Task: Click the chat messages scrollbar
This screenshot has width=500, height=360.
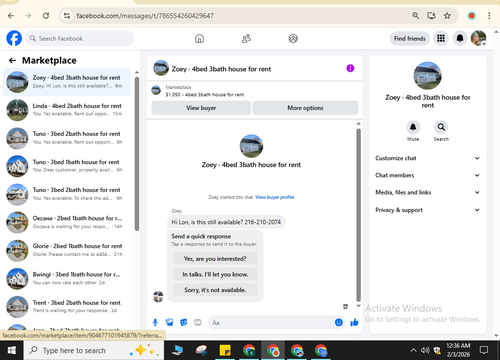Action: click(359, 215)
